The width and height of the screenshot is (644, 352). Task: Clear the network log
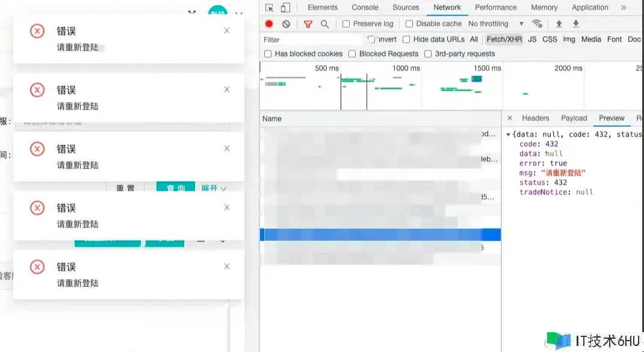pos(286,24)
